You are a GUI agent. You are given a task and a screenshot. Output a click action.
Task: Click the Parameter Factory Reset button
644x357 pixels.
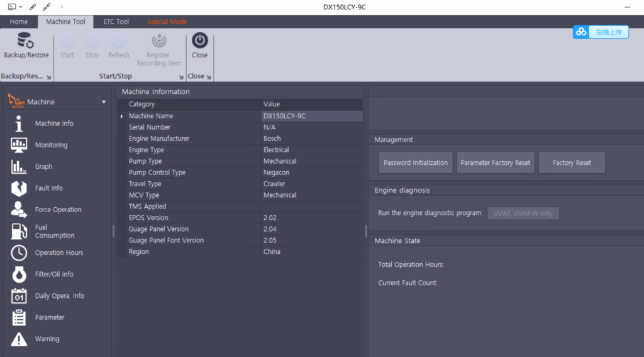point(496,162)
